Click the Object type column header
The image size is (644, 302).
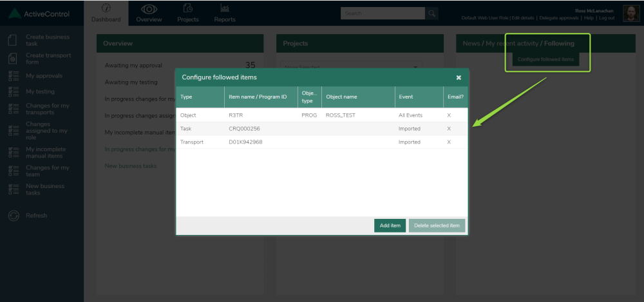coord(310,97)
